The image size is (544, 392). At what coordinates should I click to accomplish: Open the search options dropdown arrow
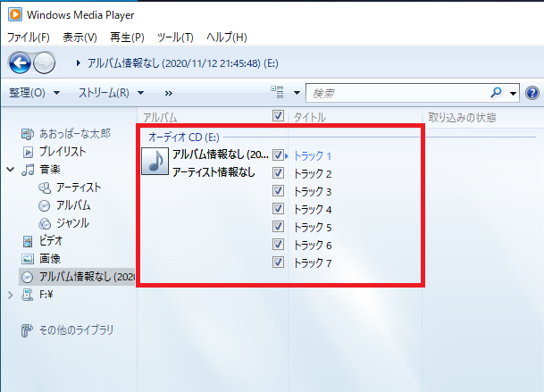coord(513,94)
